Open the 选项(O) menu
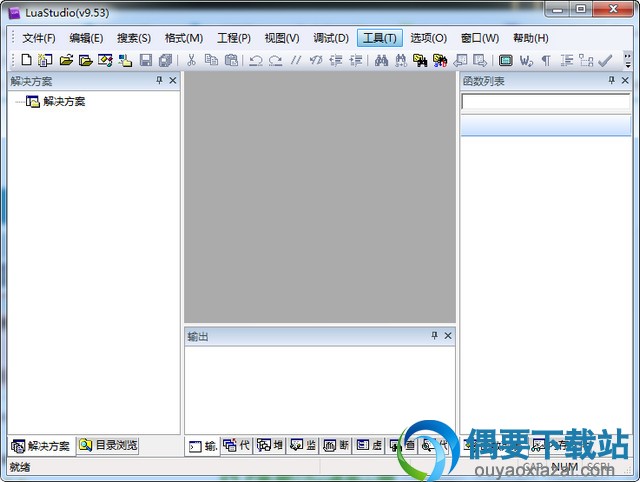640x482 pixels. (x=429, y=38)
